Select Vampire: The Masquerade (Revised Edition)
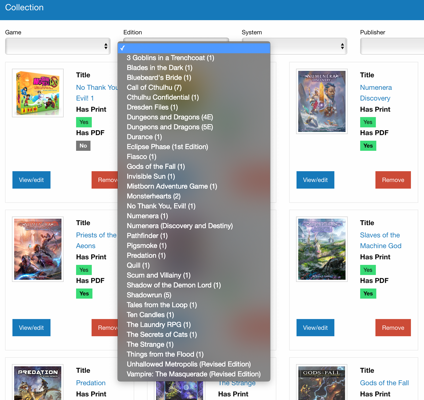This screenshot has height=400, width=424. coord(194,374)
